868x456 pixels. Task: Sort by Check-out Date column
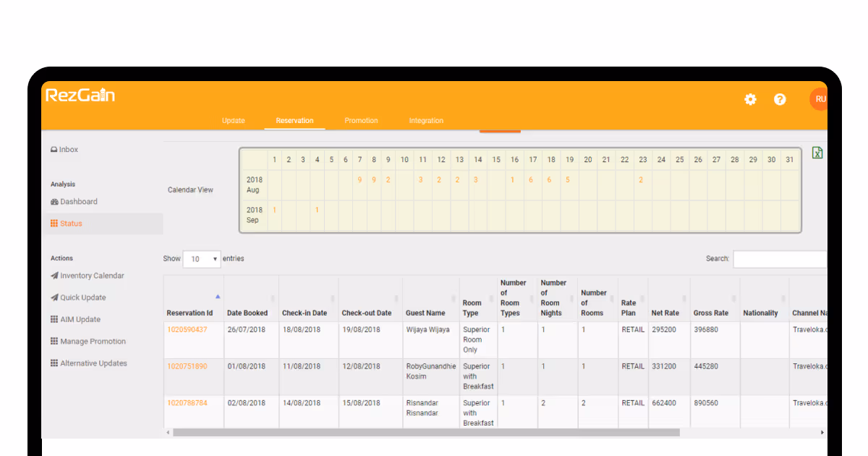(x=371, y=298)
